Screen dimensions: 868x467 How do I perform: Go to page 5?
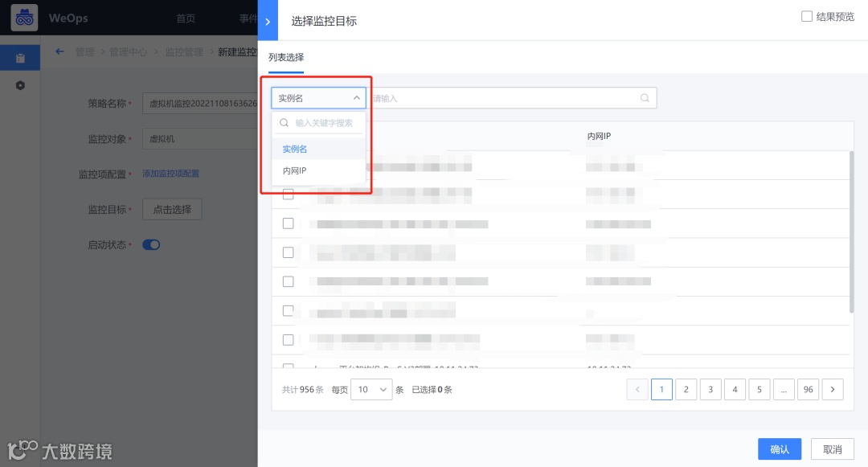[x=759, y=390]
